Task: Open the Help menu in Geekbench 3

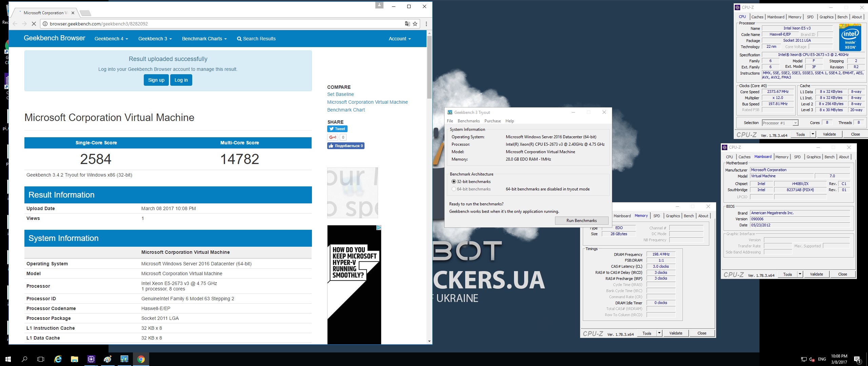Action: 510,121
